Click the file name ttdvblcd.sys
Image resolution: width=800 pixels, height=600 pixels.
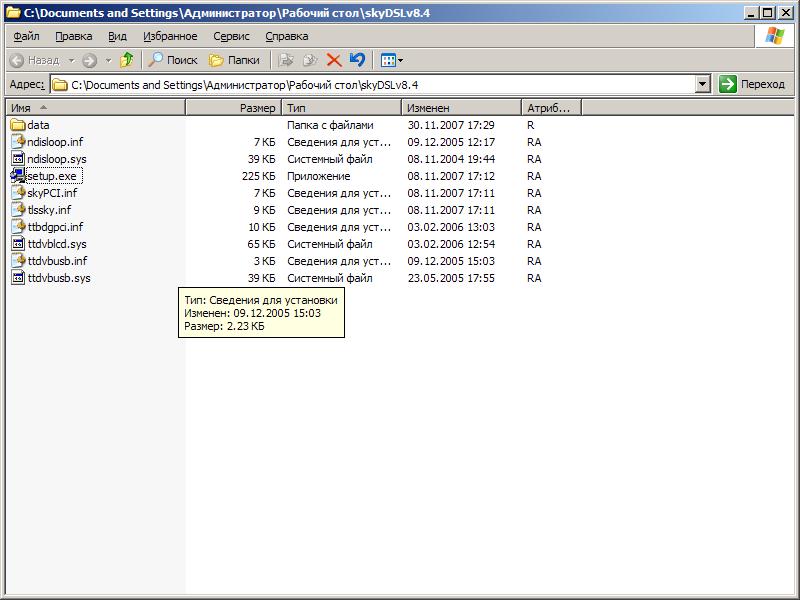pyautogui.click(x=57, y=244)
